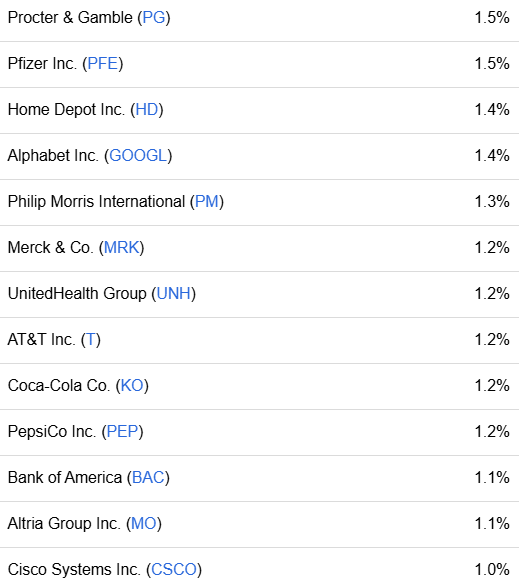Follow the PEP ticker link

click(x=122, y=431)
